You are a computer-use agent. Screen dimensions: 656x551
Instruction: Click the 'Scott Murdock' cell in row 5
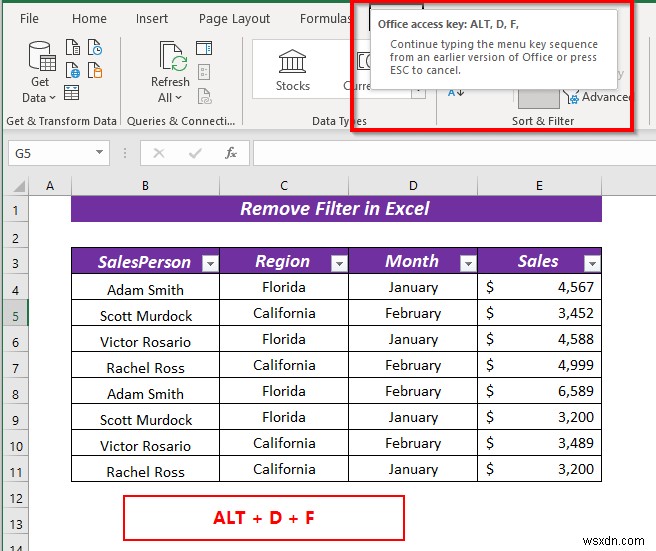pyautogui.click(x=145, y=313)
